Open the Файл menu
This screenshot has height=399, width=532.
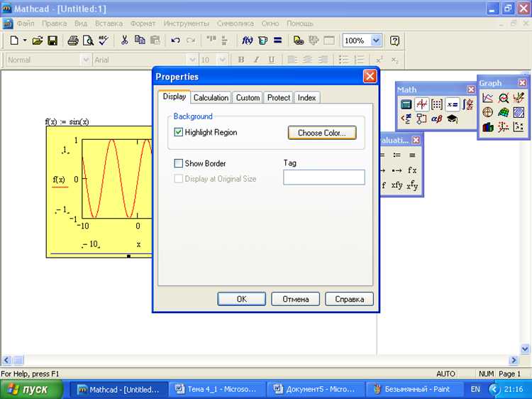26,23
